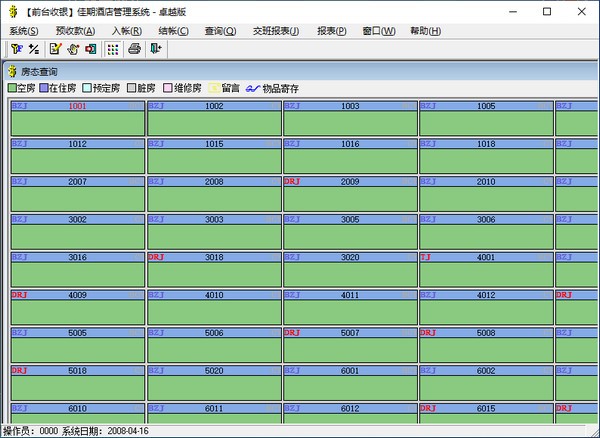Click the 物品寄存 wave icon in the legend
The width and height of the screenshot is (600, 438).
click(252, 88)
